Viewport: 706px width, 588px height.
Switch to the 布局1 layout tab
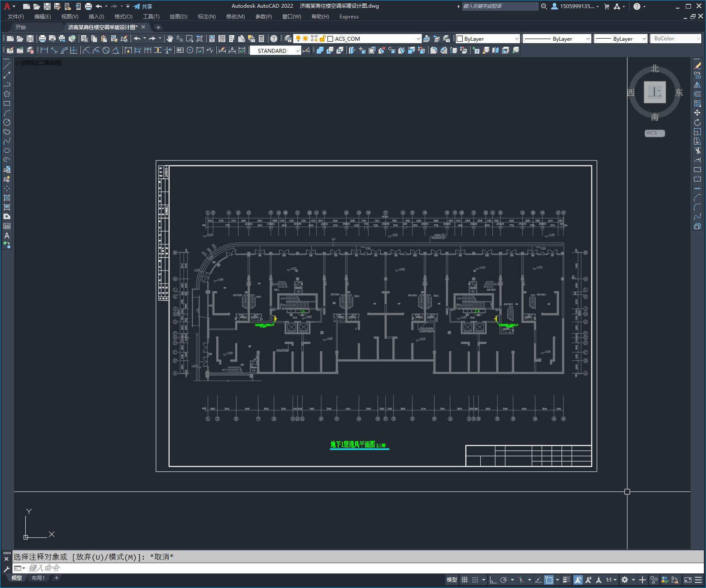(x=38, y=578)
